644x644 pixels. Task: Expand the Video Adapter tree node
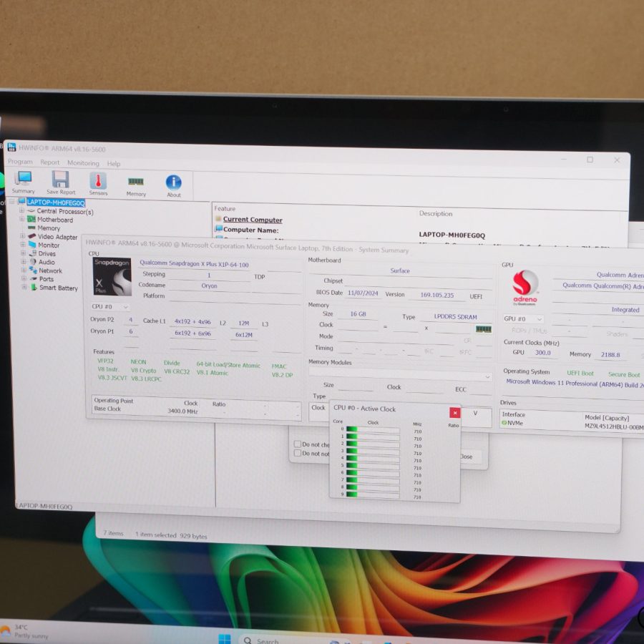click(23, 236)
